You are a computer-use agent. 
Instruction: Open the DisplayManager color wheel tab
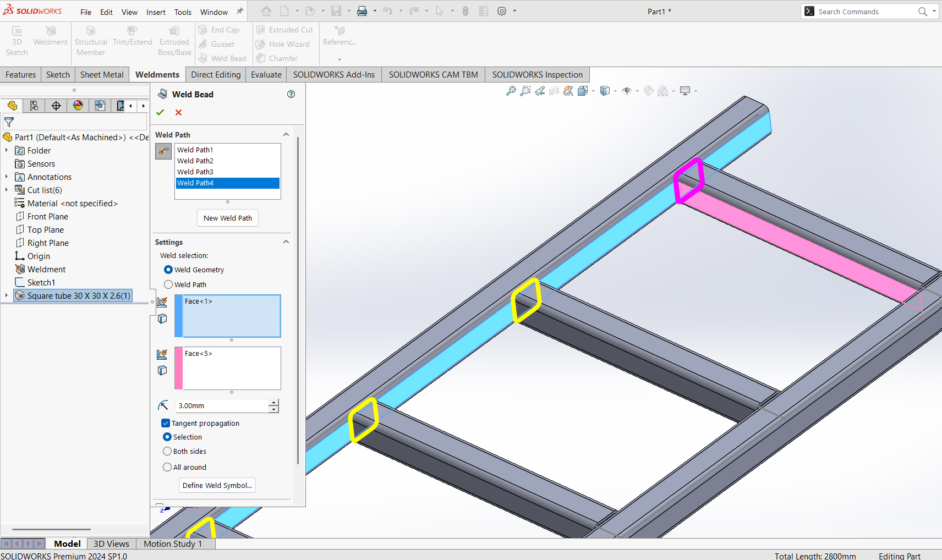coord(78,106)
